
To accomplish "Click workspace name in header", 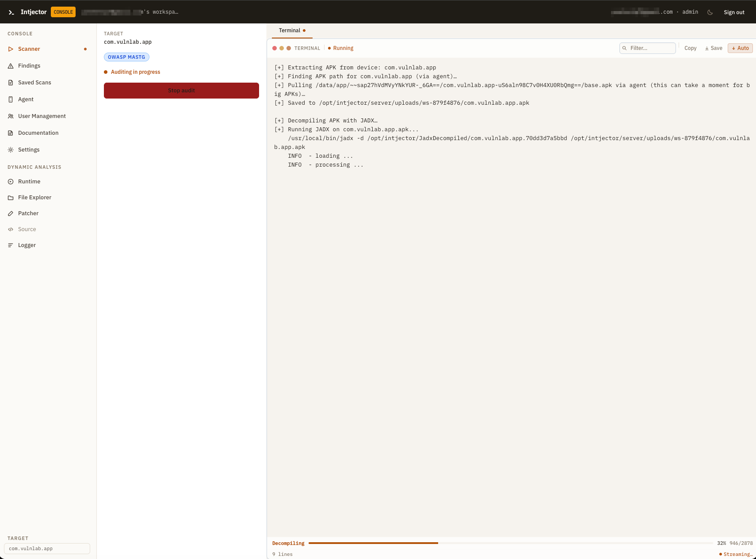I will 130,12.
